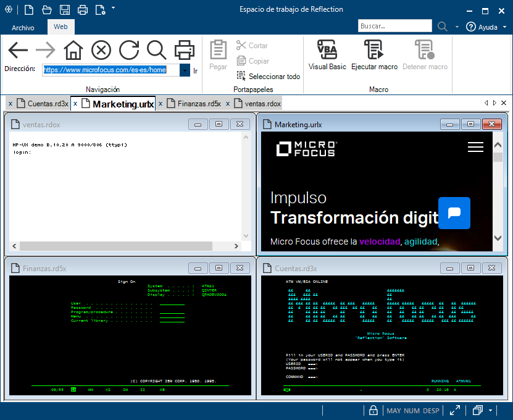Print the page using ribbon printer icon
513x420 pixels.
tap(184, 50)
